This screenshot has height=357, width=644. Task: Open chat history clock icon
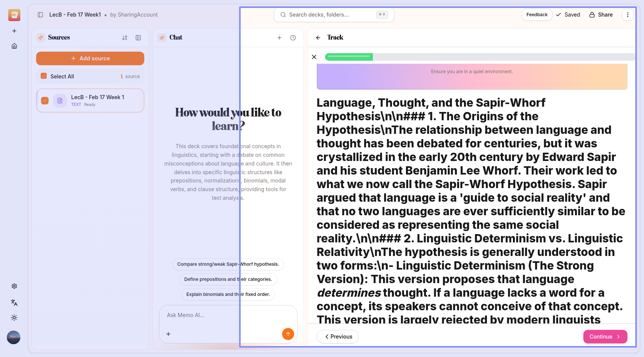pos(293,38)
